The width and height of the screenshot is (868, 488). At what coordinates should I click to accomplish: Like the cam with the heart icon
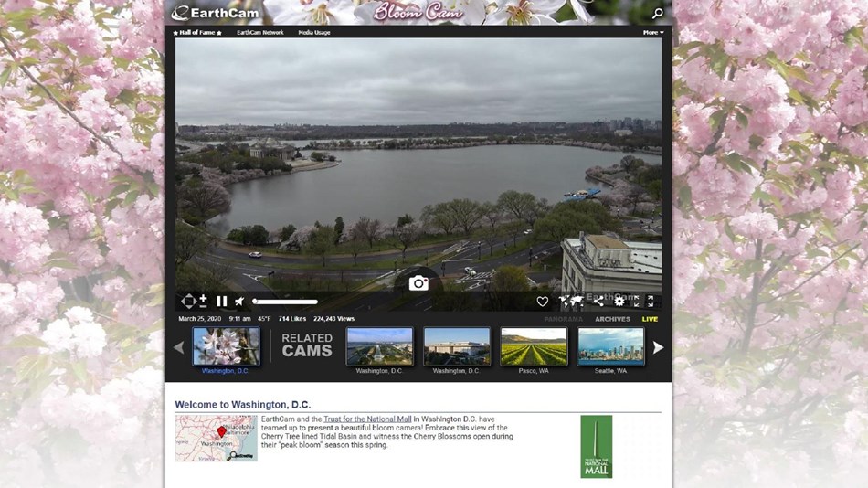coord(542,302)
